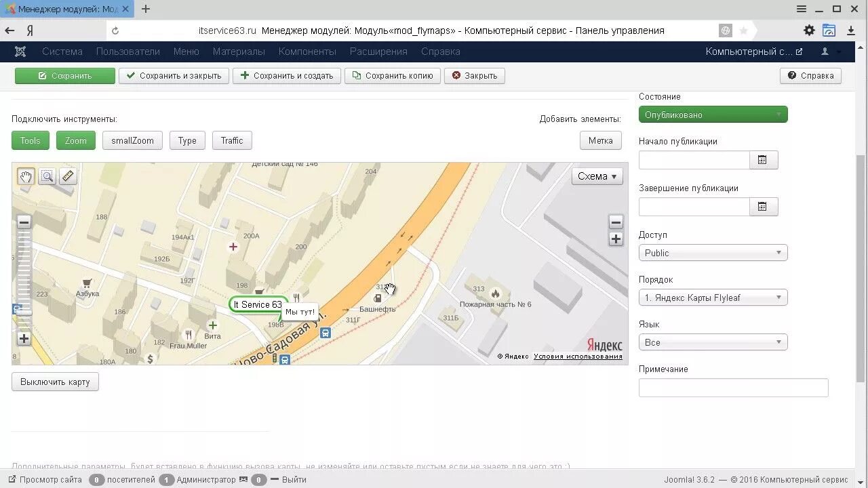Screen dimensions: 868x488
Task: Toggle the Zoom map instrument
Action: click(x=76, y=140)
